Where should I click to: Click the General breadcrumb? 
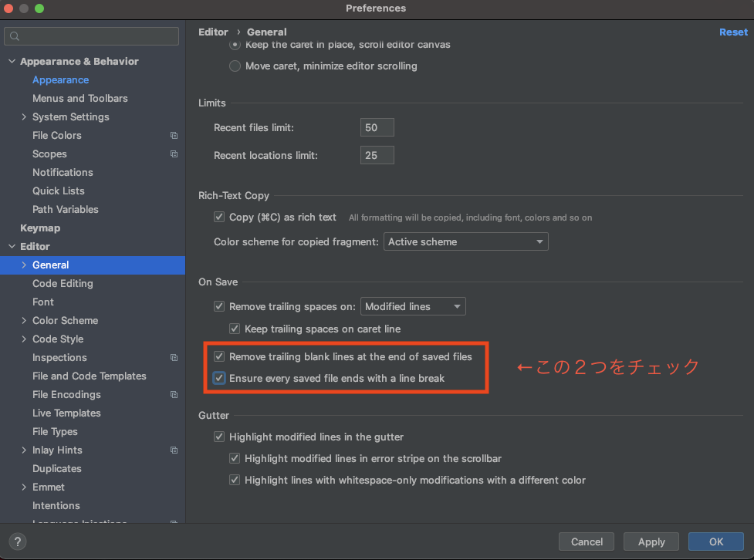tap(267, 32)
